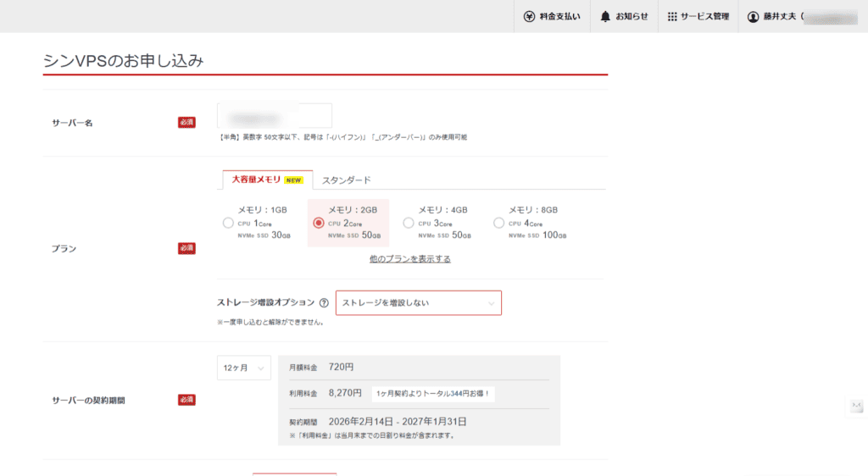Viewport: 868px width, 476px height.
Task: Click the 契約期間 2026年2月14日 date range
Action: (x=398, y=422)
